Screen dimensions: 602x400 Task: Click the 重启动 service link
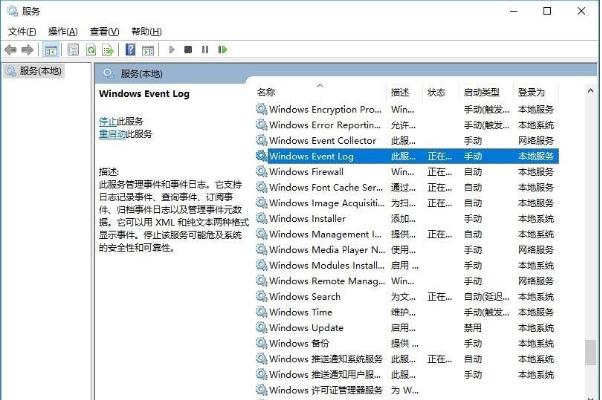click(112, 134)
